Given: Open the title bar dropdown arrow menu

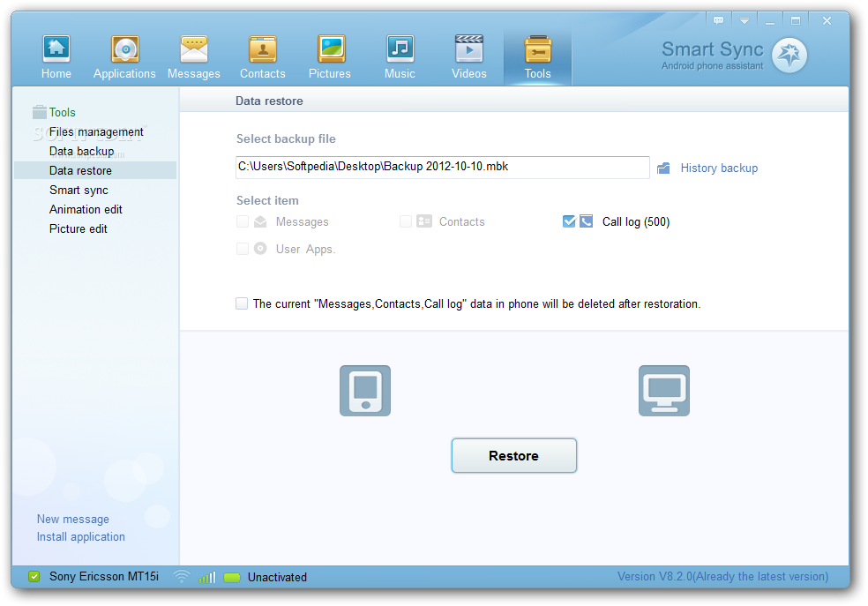Looking at the screenshot, I should point(744,20).
